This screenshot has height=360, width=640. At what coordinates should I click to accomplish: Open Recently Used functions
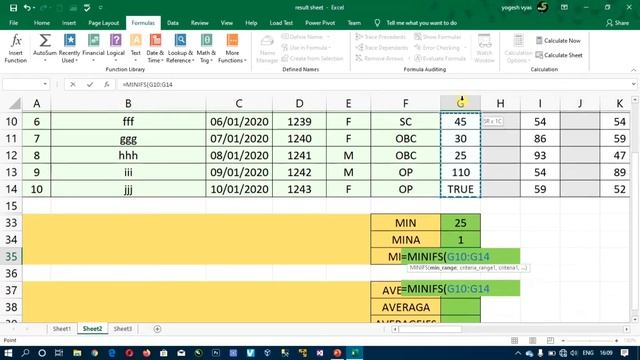(x=69, y=48)
